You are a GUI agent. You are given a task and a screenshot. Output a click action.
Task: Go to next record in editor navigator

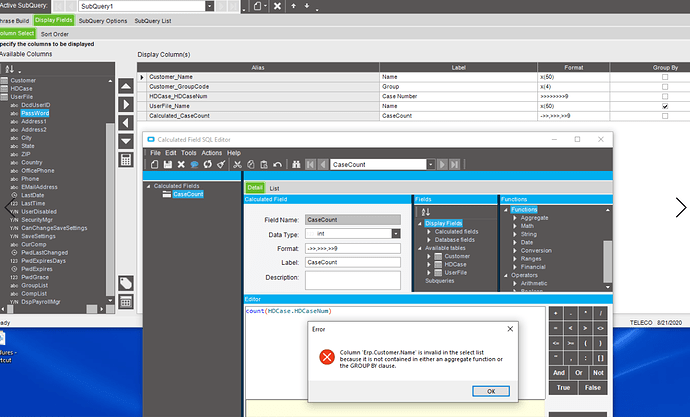(x=442, y=165)
